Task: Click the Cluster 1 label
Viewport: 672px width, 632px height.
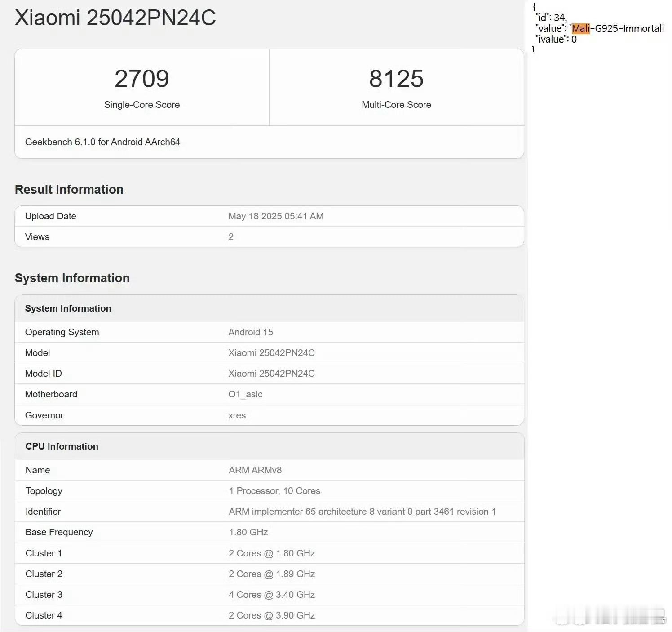Action: [44, 553]
